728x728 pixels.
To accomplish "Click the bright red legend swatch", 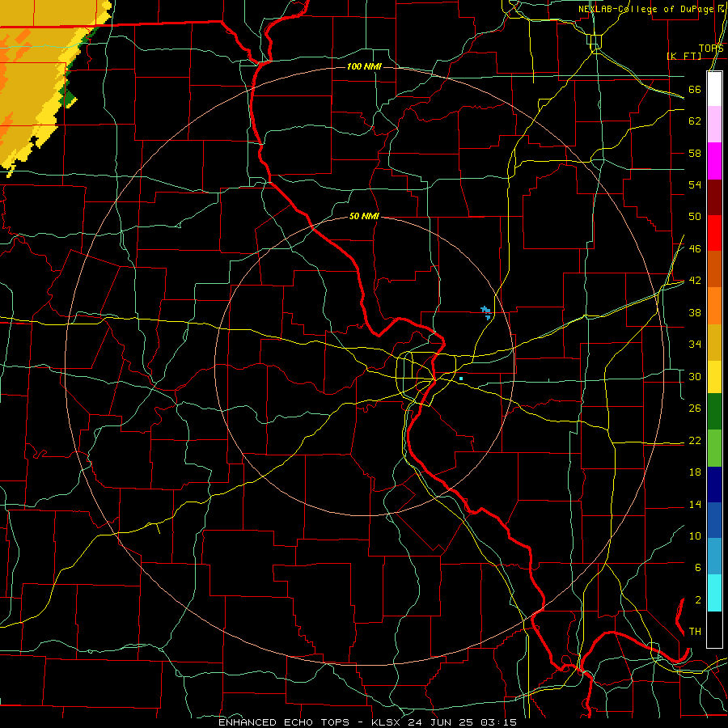I will [714, 233].
